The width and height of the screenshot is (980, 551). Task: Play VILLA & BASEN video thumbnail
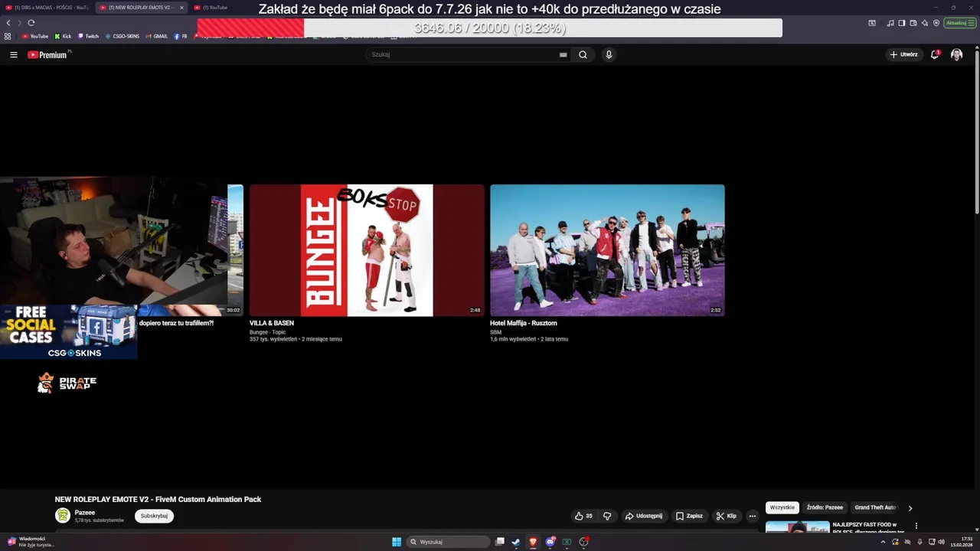367,250
